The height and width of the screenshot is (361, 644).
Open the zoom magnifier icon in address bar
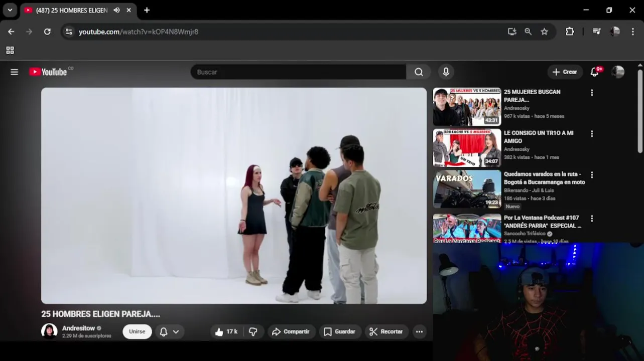pyautogui.click(x=528, y=32)
